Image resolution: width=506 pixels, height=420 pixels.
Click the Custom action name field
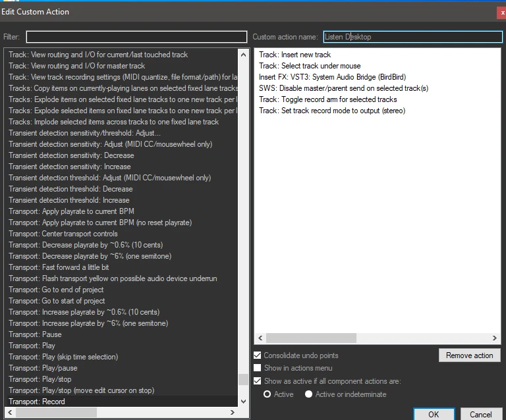tap(412, 37)
